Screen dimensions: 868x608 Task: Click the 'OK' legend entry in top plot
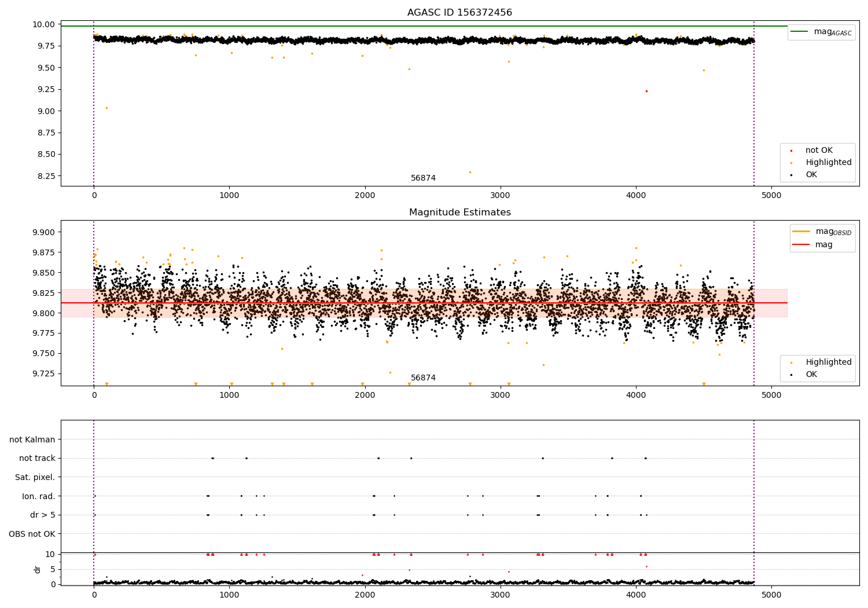click(x=804, y=175)
